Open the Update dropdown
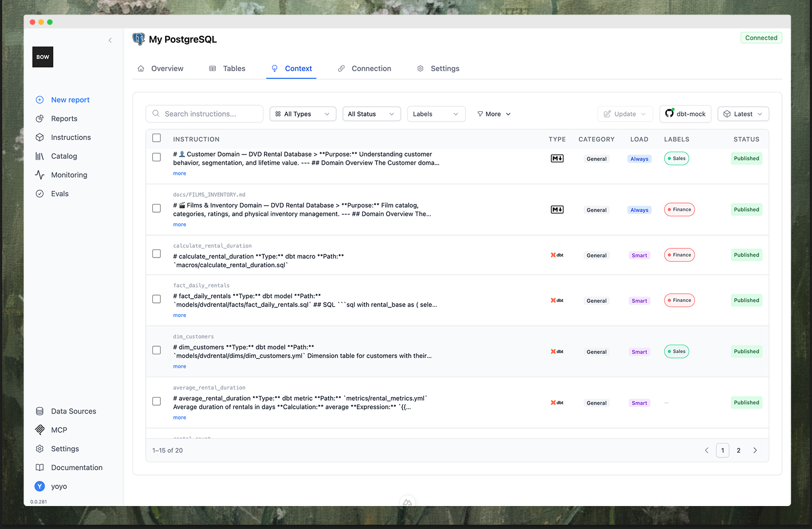Screen dimensions: 812x529 [x=625, y=114]
